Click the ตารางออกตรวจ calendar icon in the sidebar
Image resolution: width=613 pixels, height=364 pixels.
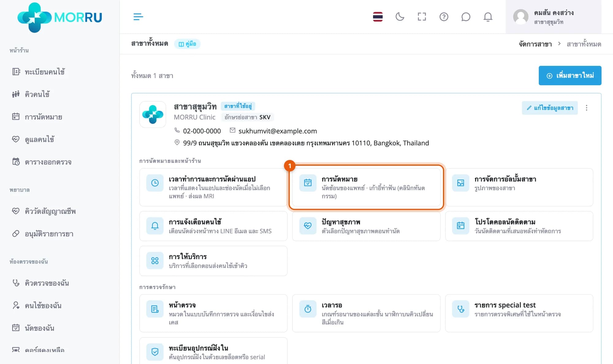(x=16, y=161)
